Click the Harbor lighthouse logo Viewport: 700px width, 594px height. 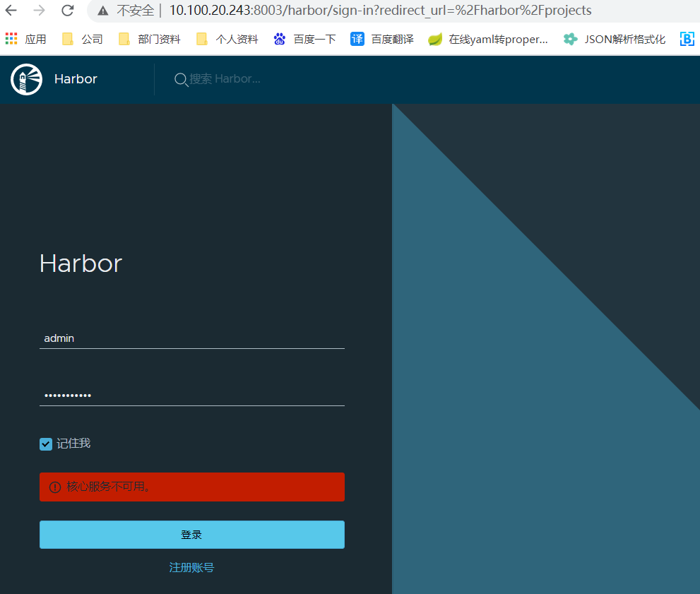(26, 79)
